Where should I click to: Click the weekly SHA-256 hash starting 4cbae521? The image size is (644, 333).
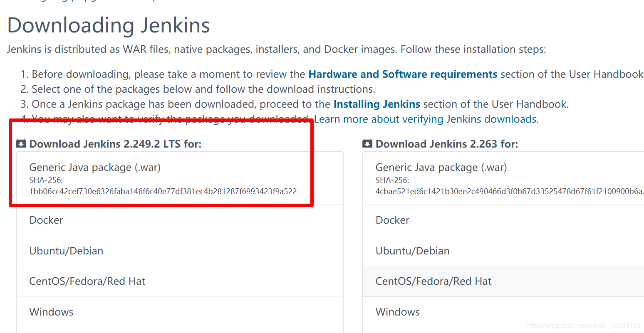click(510, 191)
